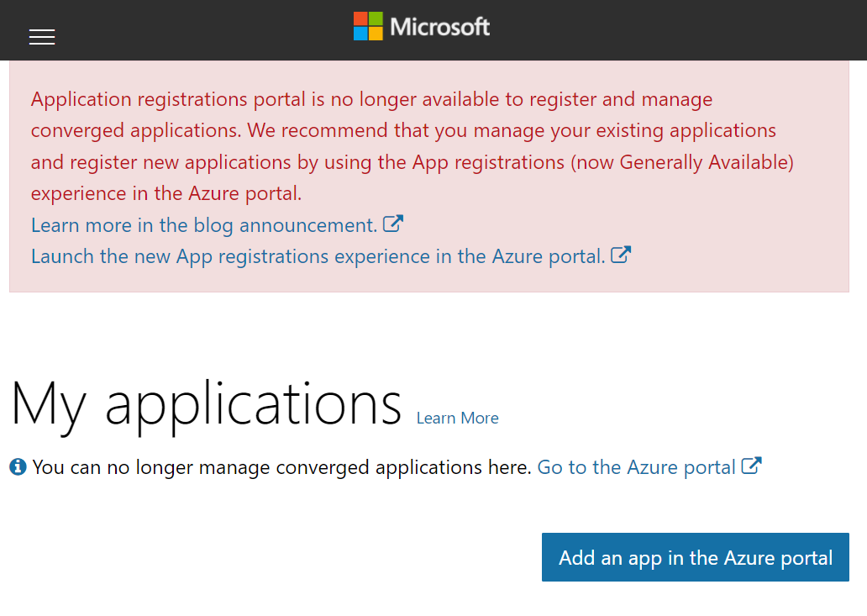Image resolution: width=867 pixels, height=616 pixels.
Task: Click the 'converged applications. We recommend' warning line
Action: pos(403,130)
